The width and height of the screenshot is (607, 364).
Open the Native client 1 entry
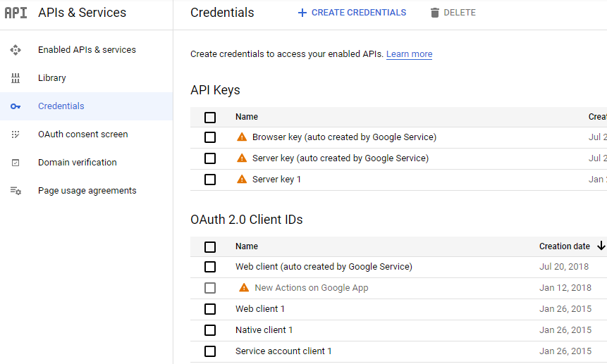[x=264, y=330]
